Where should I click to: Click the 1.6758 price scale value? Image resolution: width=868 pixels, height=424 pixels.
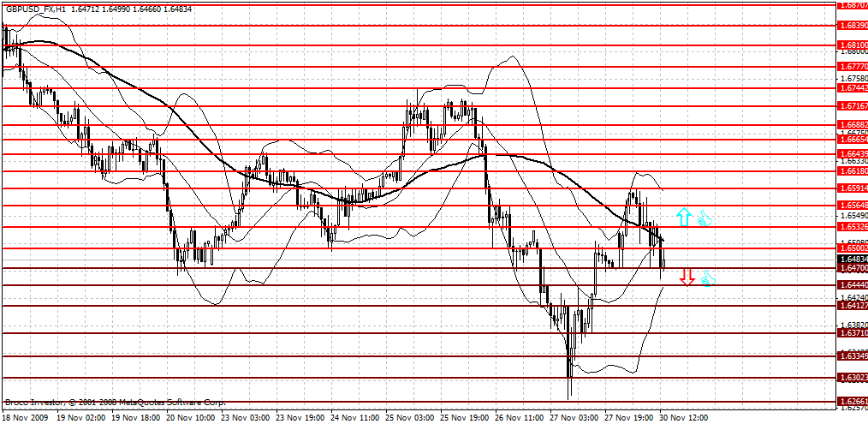pos(854,79)
